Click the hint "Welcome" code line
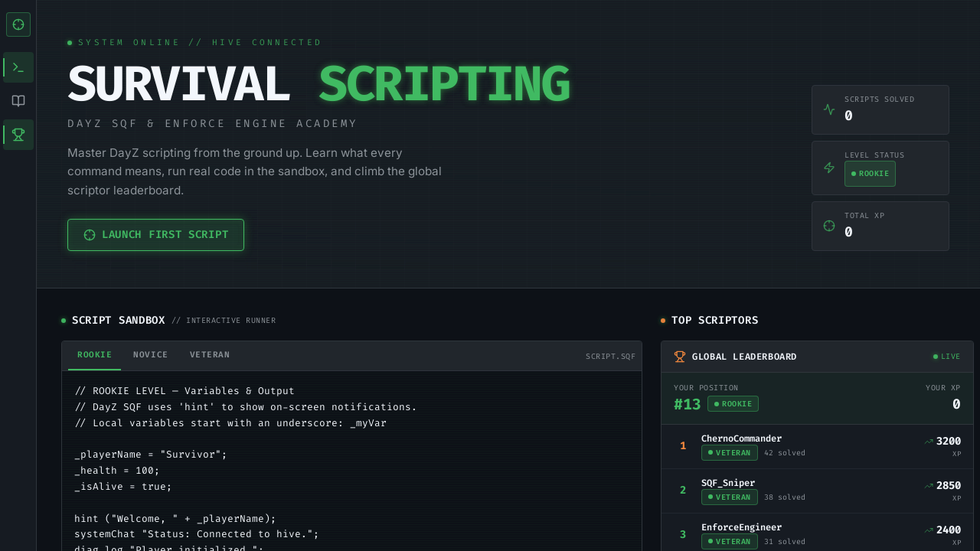Viewport: 980px width, 551px height. 175,519
